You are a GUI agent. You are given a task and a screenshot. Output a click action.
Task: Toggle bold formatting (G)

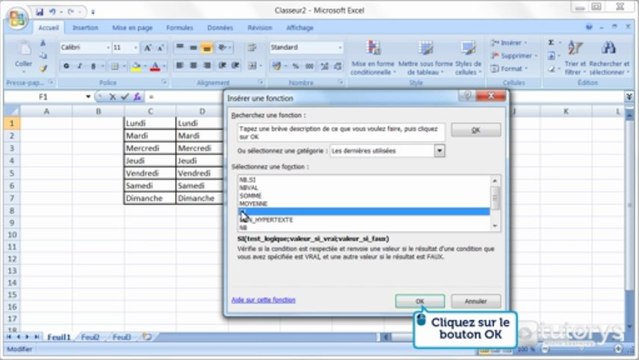click(x=66, y=66)
